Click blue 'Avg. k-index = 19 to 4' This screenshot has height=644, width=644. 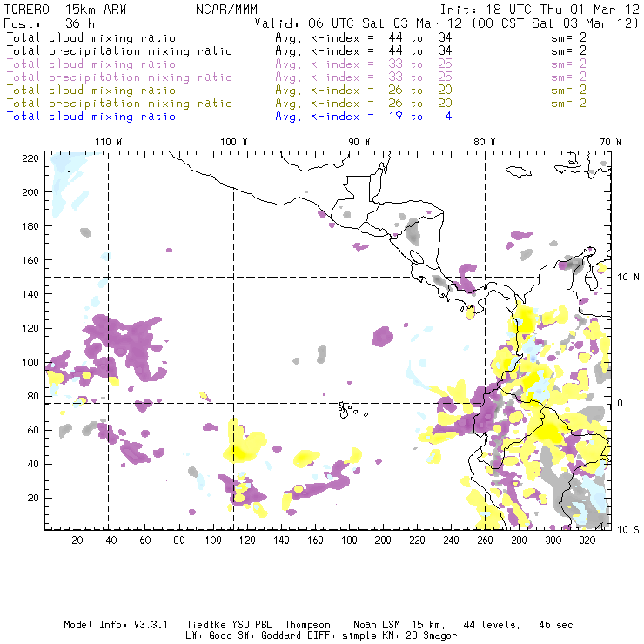pyautogui.click(x=364, y=117)
